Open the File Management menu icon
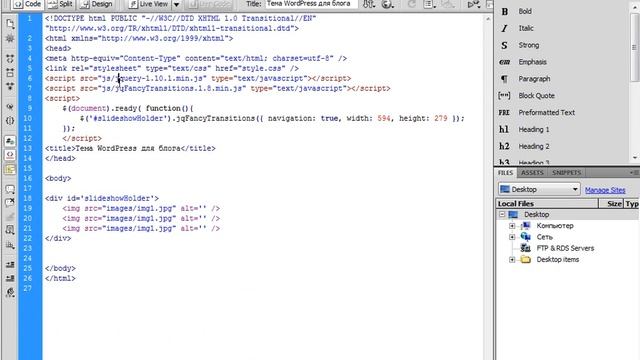Image resolution: width=640 pixels, height=360 pixels. (369, 4)
